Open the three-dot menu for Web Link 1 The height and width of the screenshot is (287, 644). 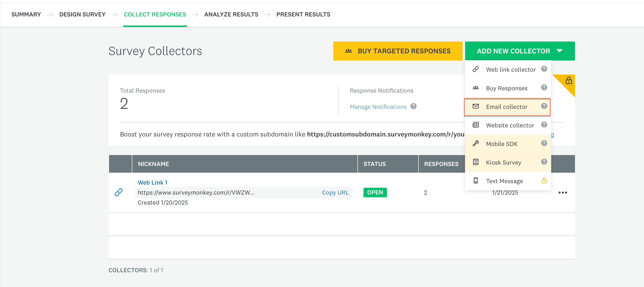563,192
